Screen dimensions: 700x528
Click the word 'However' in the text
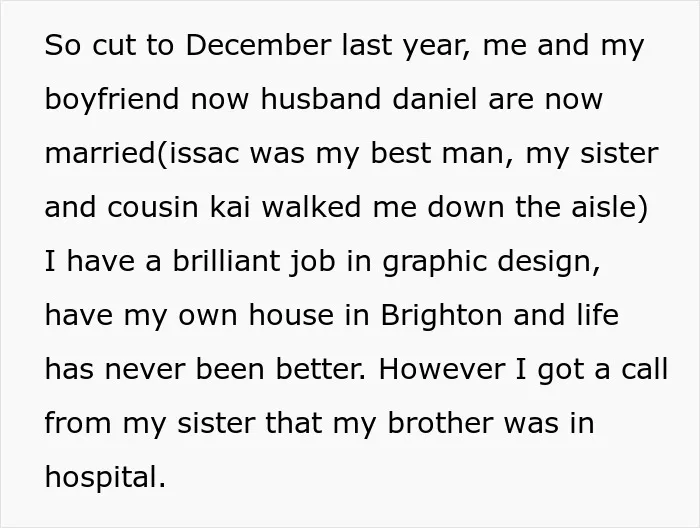442,369
